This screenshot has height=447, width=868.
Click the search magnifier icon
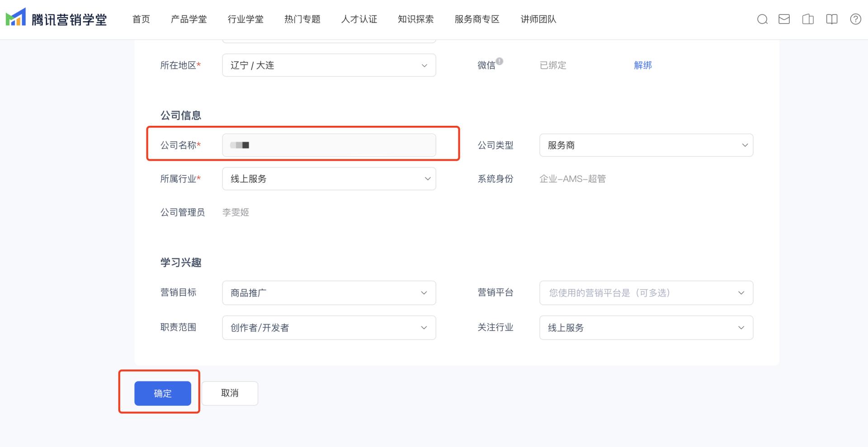click(762, 19)
